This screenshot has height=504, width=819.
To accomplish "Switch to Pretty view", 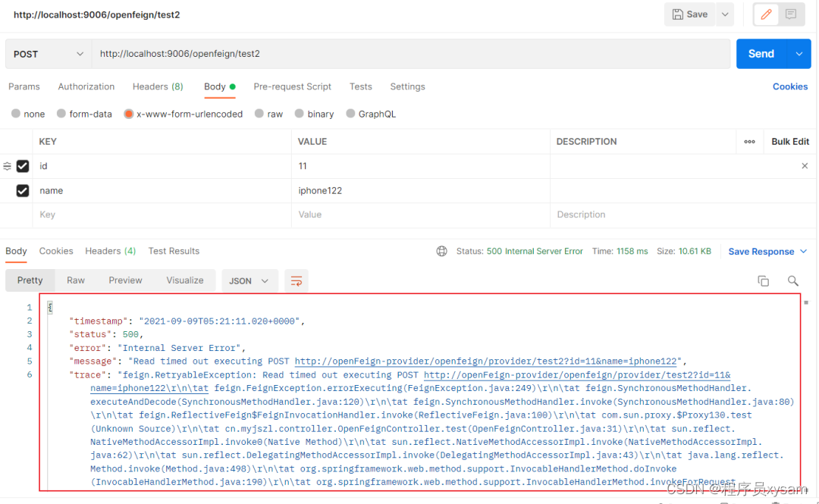I will point(30,280).
